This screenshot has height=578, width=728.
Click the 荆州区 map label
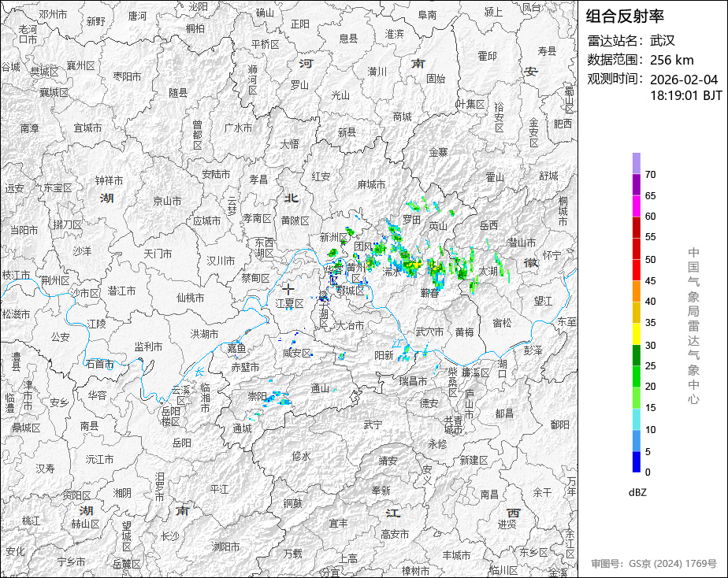pos(55,281)
